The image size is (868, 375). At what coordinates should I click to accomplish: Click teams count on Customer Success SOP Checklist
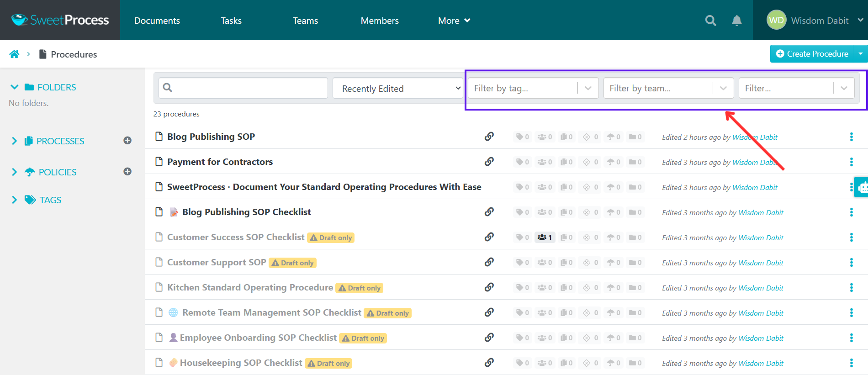tap(545, 238)
